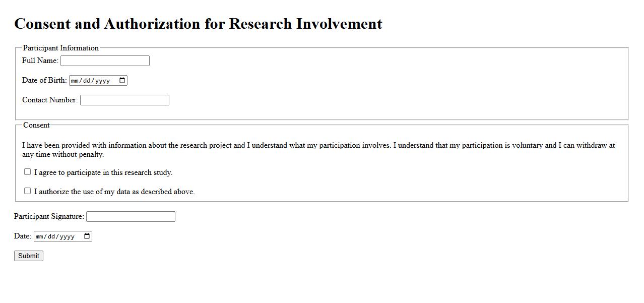The height and width of the screenshot is (303, 644).
Task: Select the day segment of the bottom Date field
Action: pyautogui.click(x=51, y=236)
